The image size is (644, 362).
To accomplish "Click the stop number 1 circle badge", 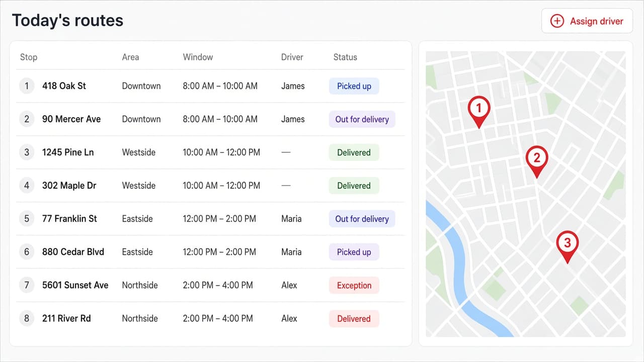I will point(27,86).
